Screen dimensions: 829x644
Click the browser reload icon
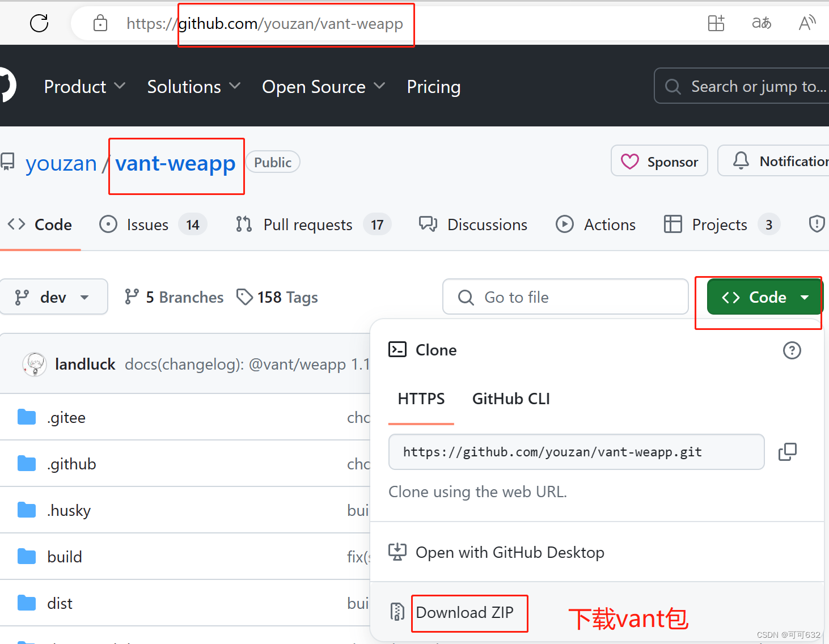pos(39,23)
